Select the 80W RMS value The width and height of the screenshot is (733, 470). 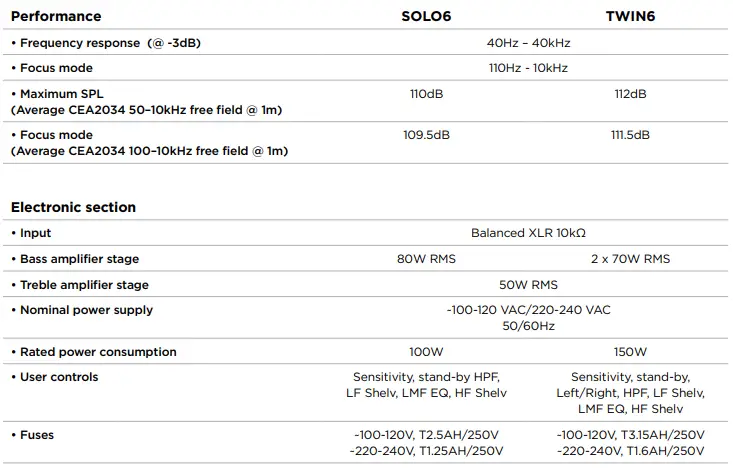pos(427,259)
